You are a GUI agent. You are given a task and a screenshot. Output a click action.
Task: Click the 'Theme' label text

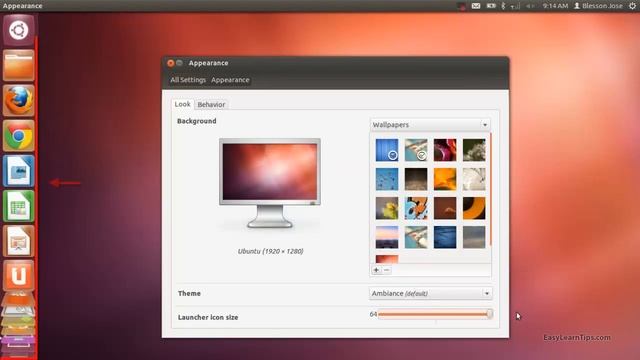coord(189,293)
